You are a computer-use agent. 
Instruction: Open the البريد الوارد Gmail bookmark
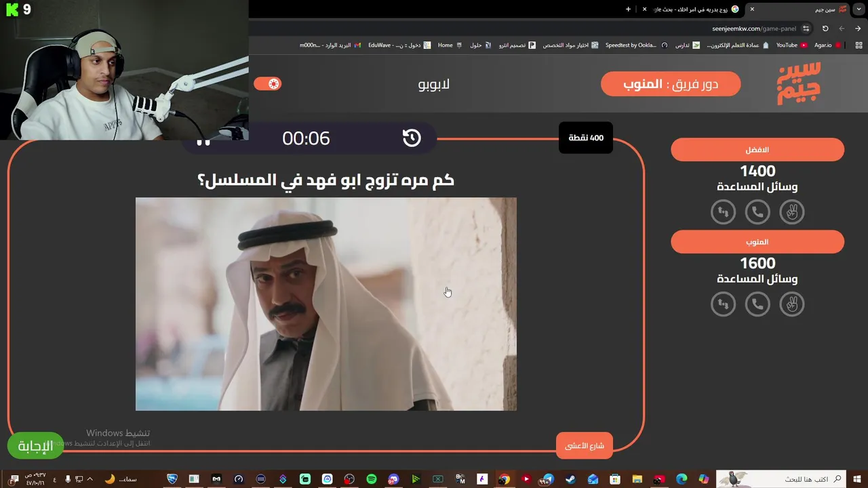(x=330, y=45)
